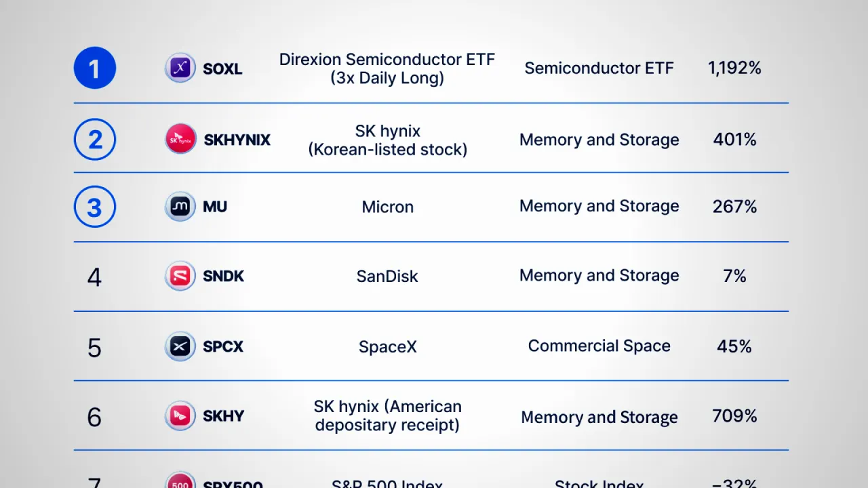868x488 pixels.
Task: Click the SanDisk SNDK red logo
Action: (x=180, y=276)
